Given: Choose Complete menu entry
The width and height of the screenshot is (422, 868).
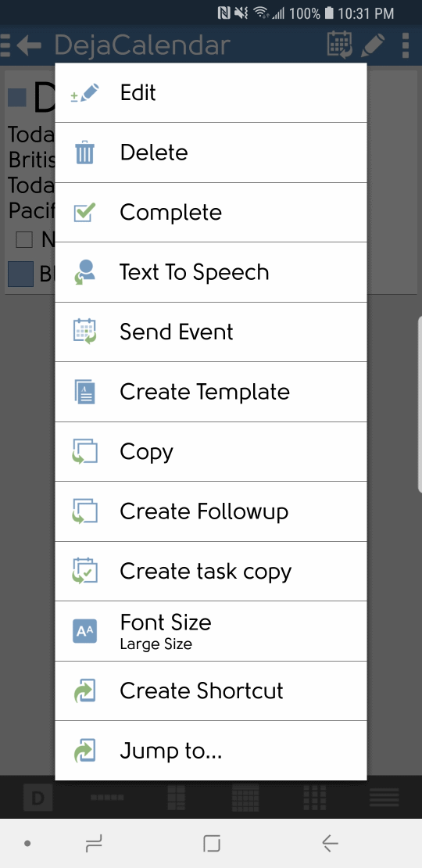Looking at the screenshot, I should (211, 212).
